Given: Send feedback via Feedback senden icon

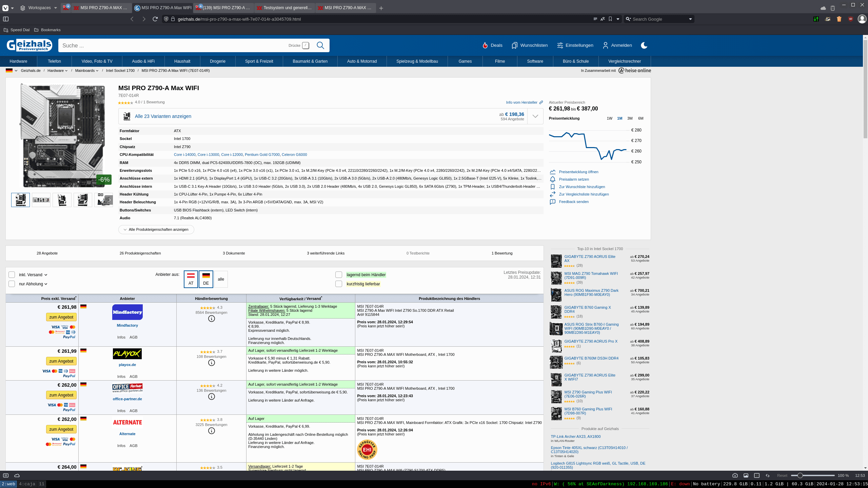Looking at the screenshot, I should pos(553,202).
